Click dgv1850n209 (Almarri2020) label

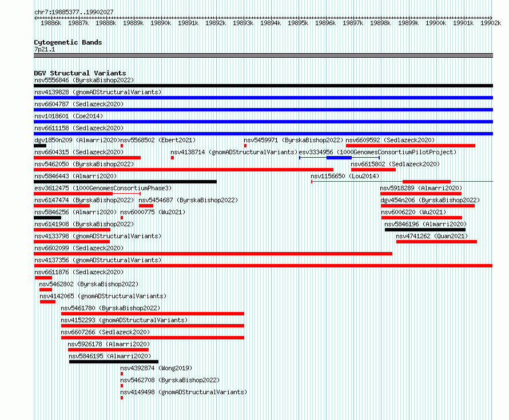[77, 140]
